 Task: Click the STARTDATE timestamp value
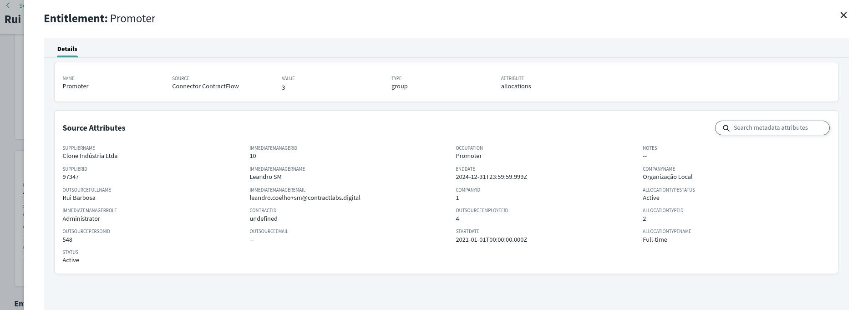[491, 240]
